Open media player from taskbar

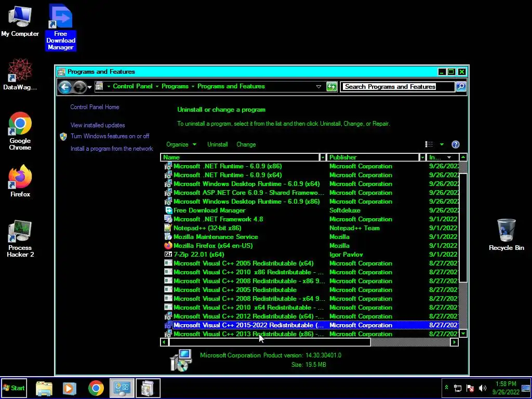(x=69, y=389)
